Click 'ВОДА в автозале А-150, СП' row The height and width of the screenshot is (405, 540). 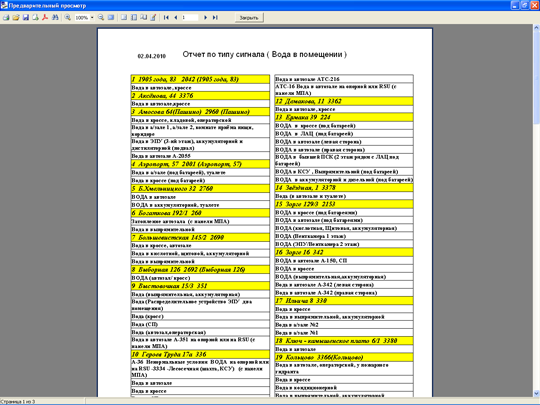coord(344,261)
